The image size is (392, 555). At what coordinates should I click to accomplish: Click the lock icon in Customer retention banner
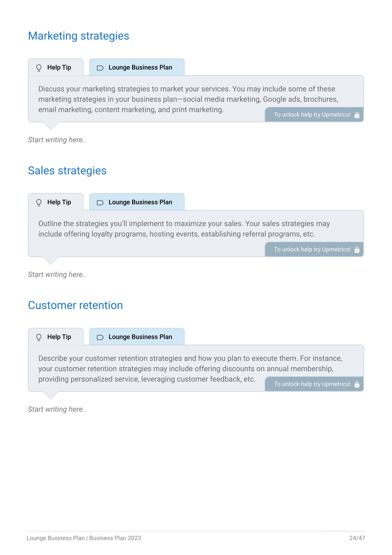tap(357, 384)
